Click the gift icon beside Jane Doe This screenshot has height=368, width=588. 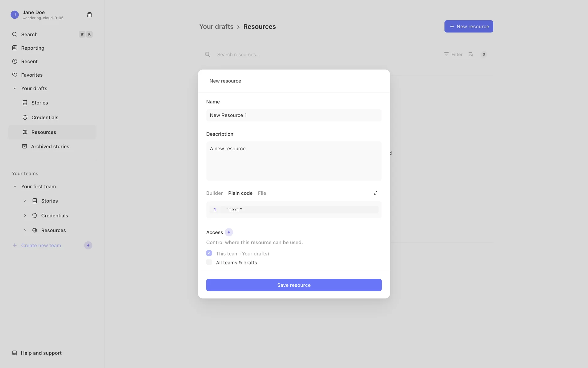coord(89,15)
